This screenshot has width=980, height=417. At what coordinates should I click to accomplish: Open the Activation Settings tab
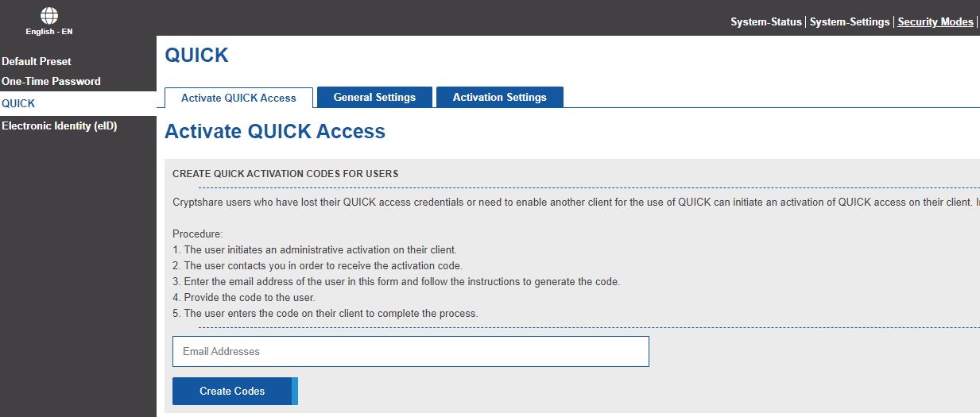pyautogui.click(x=500, y=97)
